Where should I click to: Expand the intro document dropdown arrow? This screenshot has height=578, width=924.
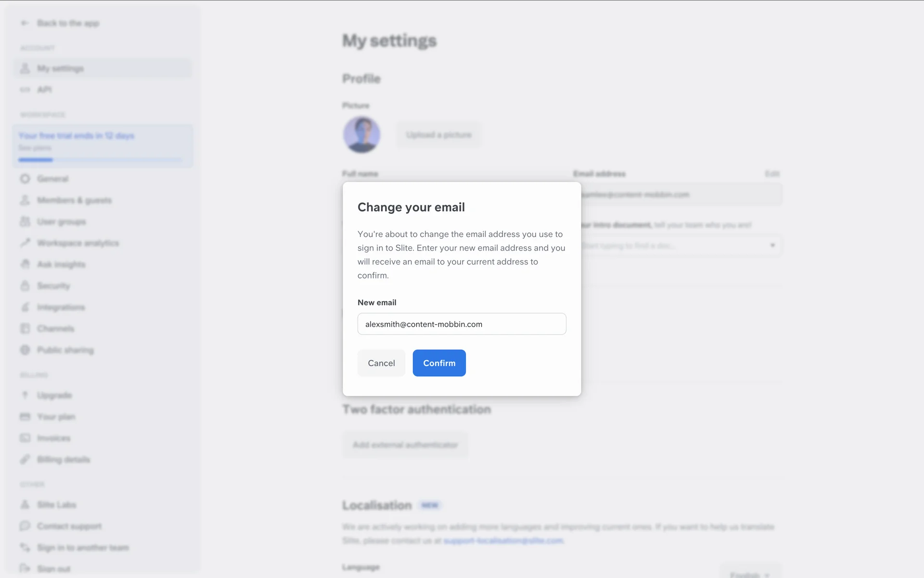pos(772,246)
